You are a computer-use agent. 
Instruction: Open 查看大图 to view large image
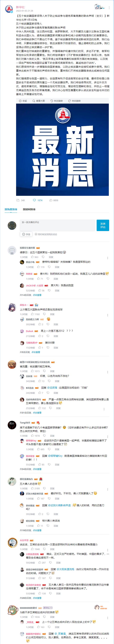click(x=39, y=101)
